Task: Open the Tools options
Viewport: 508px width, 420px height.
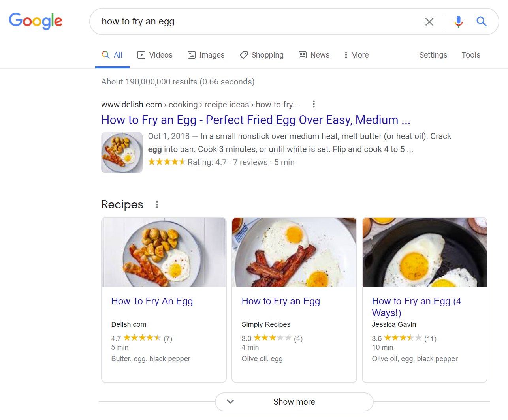Action: tap(471, 55)
